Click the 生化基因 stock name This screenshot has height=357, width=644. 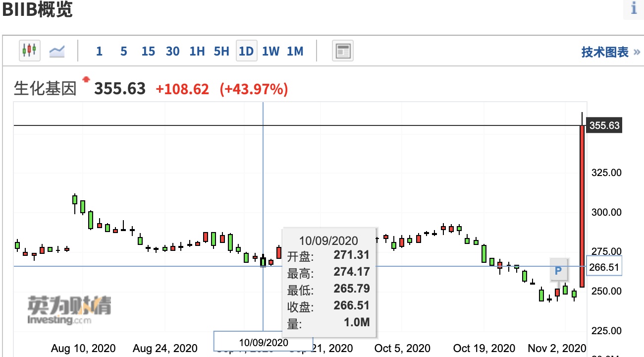point(45,89)
